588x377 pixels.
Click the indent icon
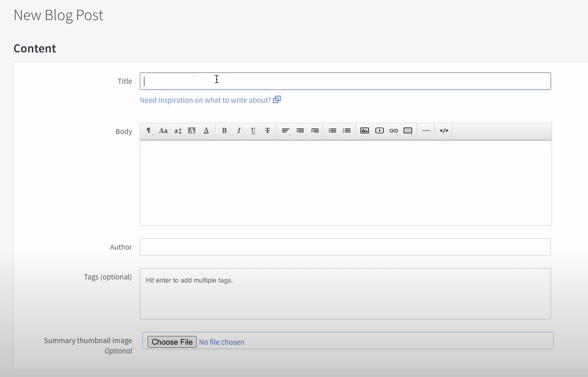pyautogui.click(x=315, y=131)
